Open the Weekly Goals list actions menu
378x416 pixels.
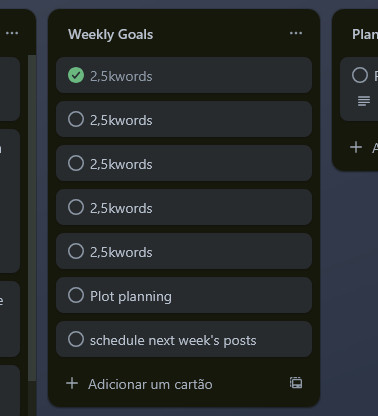click(x=296, y=33)
